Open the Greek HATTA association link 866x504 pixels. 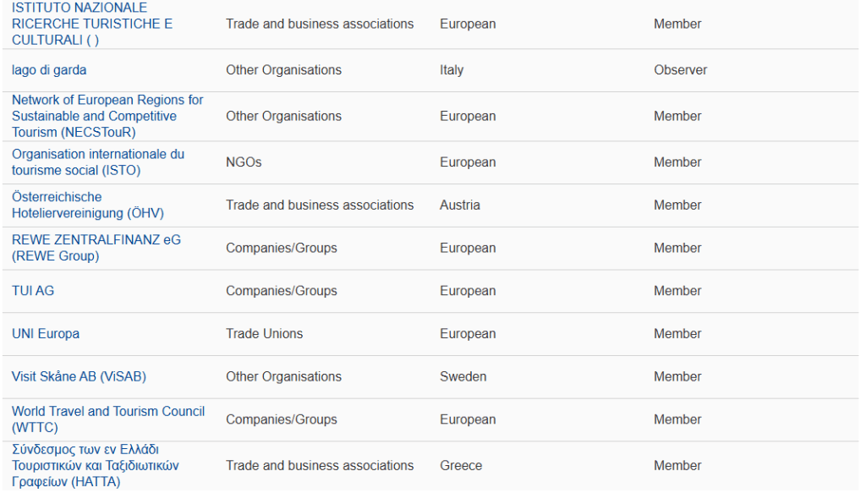[x=95, y=466]
